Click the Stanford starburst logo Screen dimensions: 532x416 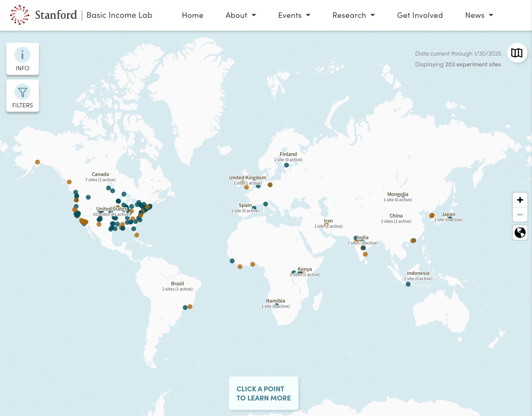(20, 15)
